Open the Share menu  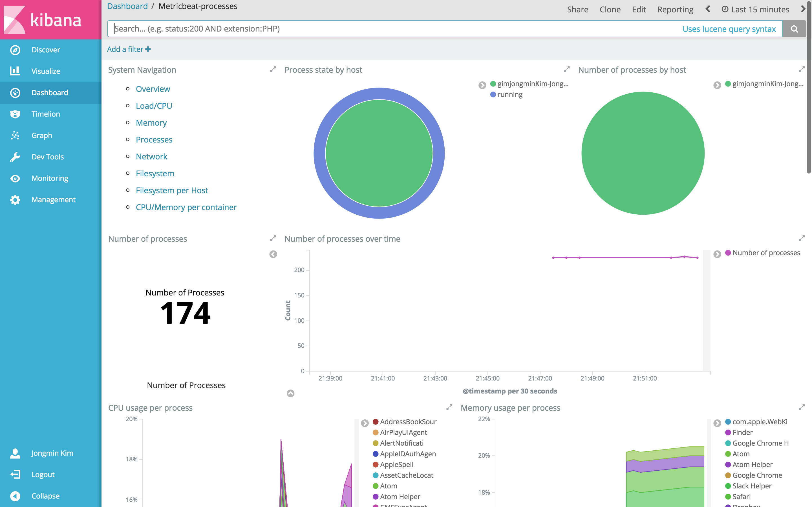pos(577,9)
